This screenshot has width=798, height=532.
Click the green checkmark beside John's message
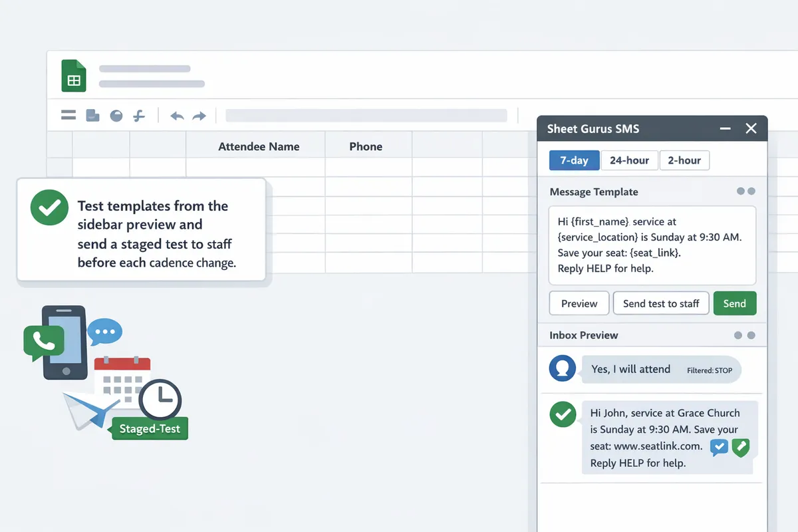coord(563,414)
